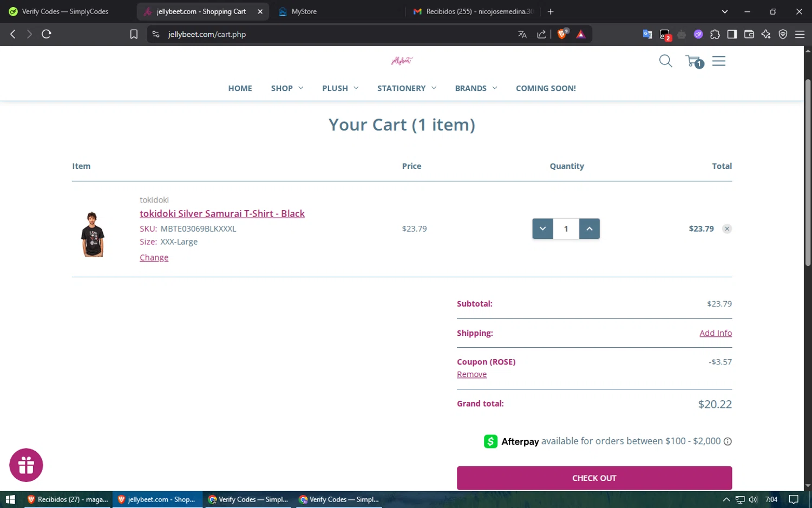This screenshot has width=812, height=508.
Task: Open the hamburger menu on jellybeet header
Action: point(719,61)
